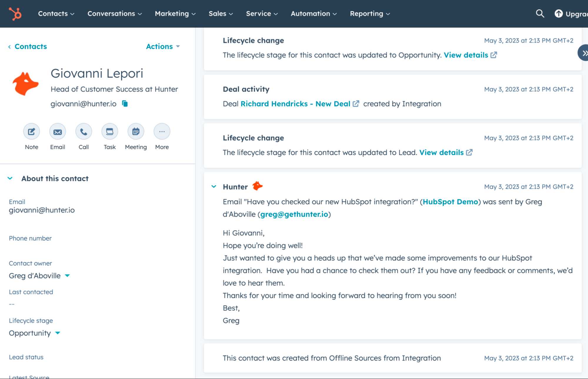Click the Email action icon

(57, 132)
